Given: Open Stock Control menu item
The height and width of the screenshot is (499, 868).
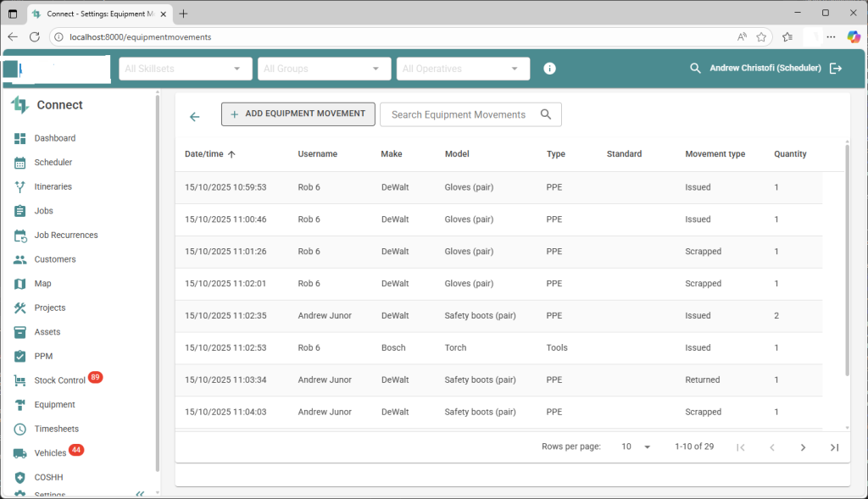Looking at the screenshot, I should click(x=60, y=380).
